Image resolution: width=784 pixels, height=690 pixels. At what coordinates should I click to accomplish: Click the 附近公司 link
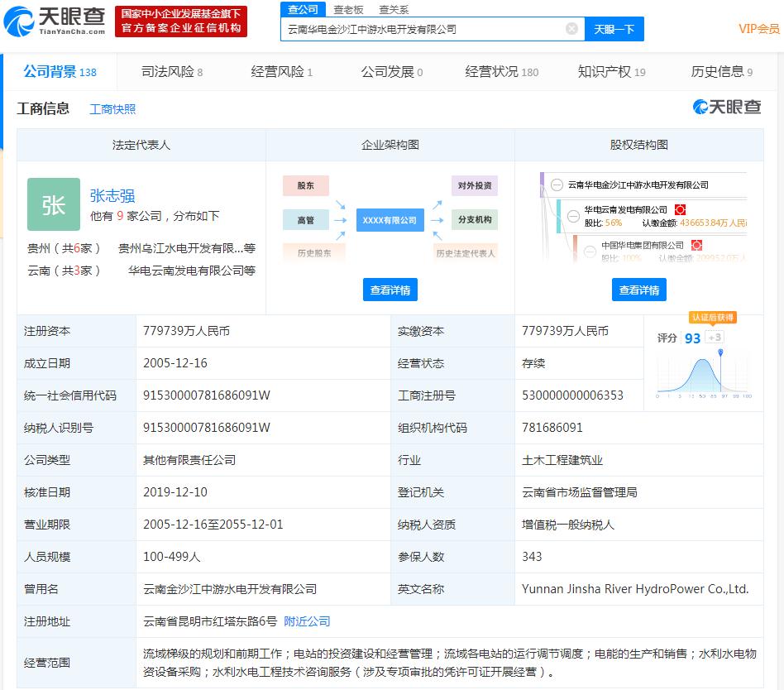pyautogui.click(x=307, y=621)
